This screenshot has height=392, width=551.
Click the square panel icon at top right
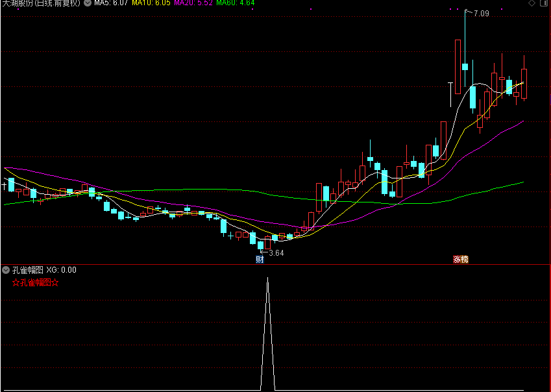[x=543, y=3]
